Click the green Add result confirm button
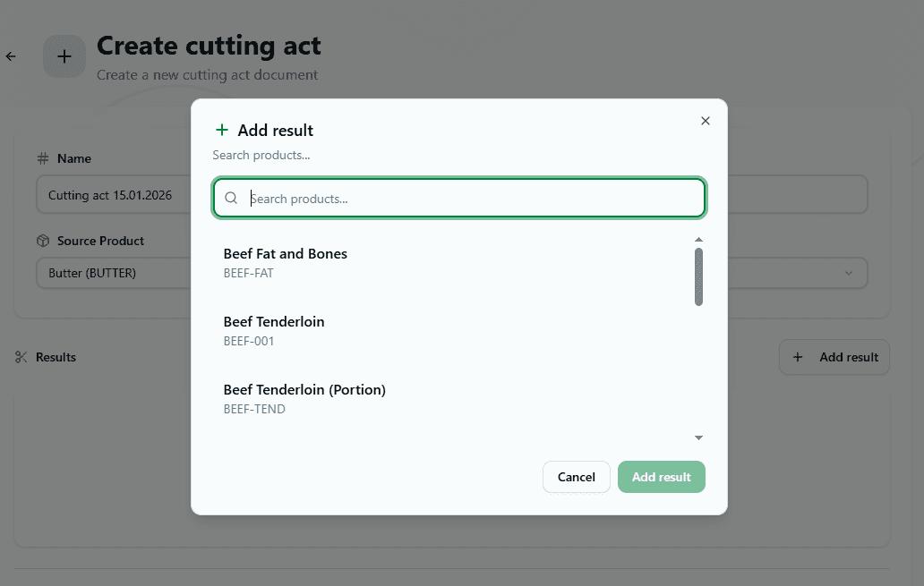Screen dimensions: 924x586 coord(662,477)
